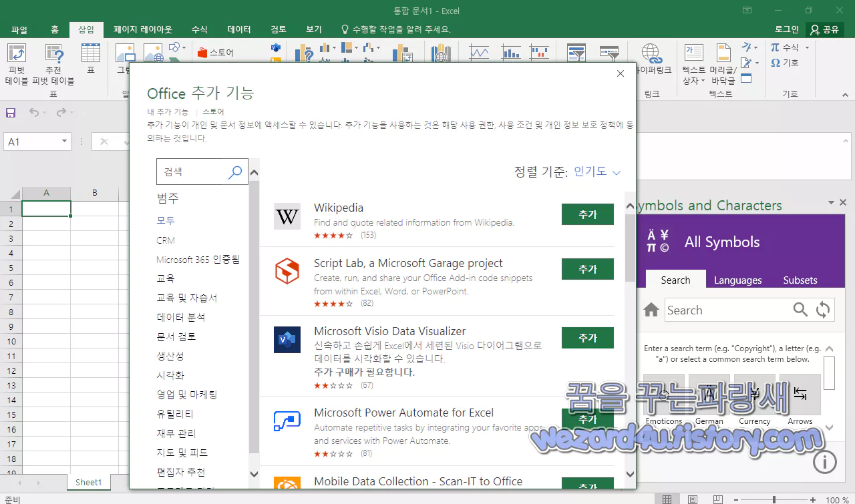Insert an Object from the text group
Image resolution: width=855 pixels, height=504 pixels.
[x=746, y=78]
